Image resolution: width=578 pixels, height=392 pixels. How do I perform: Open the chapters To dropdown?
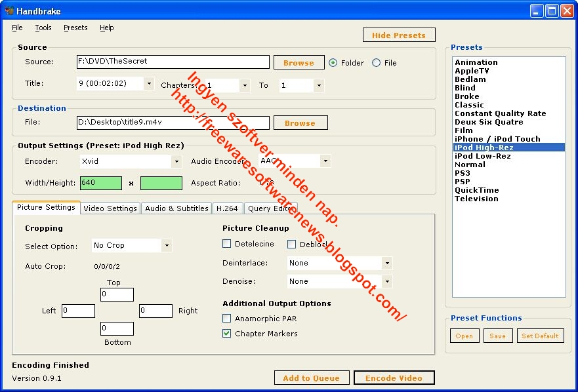[x=319, y=85]
